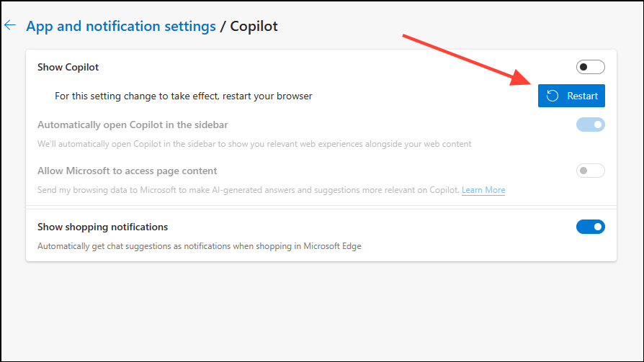
Task: Select the Automatically open Copilot in sidebar label
Action: click(x=133, y=125)
